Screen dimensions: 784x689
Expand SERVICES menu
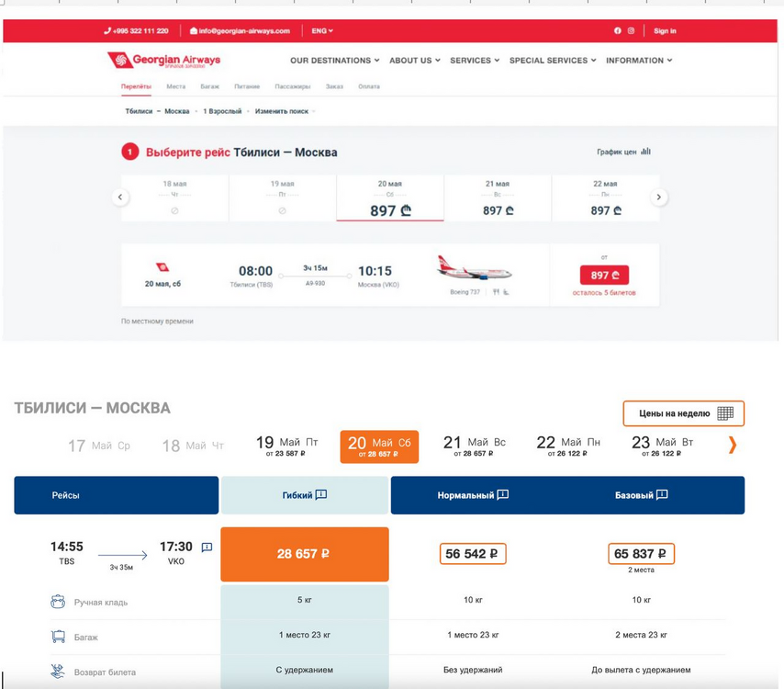475,60
